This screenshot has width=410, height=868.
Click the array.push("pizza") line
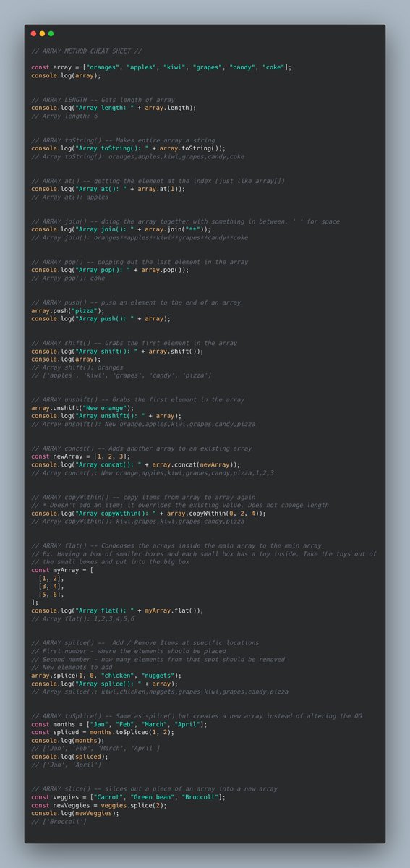[x=68, y=310]
